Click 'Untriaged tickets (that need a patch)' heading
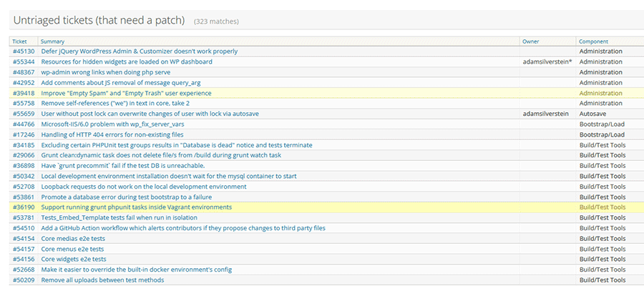The width and height of the screenshot is (644, 286). (99, 20)
